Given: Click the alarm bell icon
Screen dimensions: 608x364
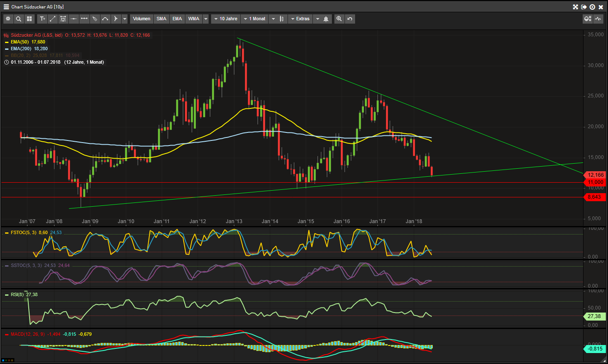Looking at the screenshot, I should 326,19.
